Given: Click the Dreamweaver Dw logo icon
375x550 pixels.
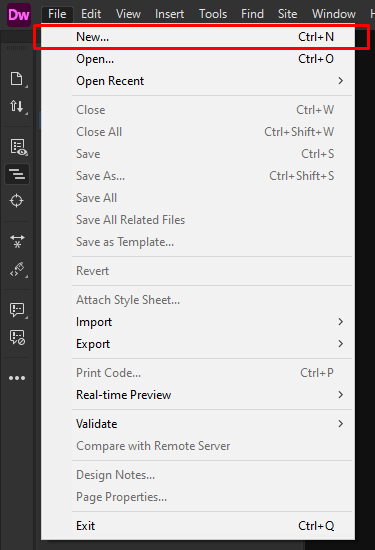Looking at the screenshot, I should 19,15.
